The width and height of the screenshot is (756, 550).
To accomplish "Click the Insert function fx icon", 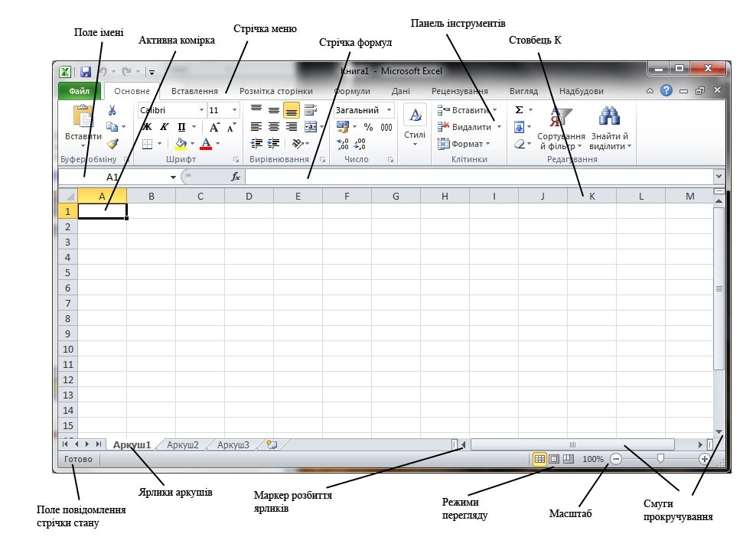I will pyautogui.click(x=235, y=177).
